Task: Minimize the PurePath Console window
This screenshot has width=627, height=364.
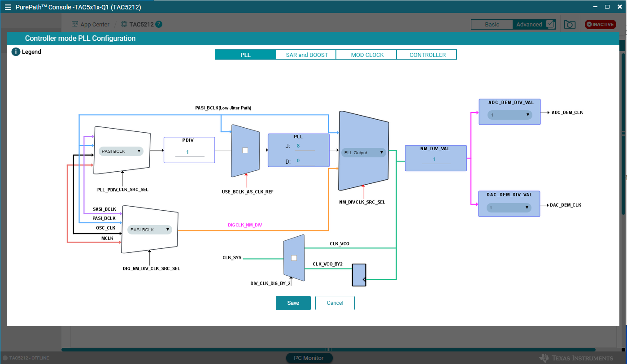Action: click(x=596, y=7)
